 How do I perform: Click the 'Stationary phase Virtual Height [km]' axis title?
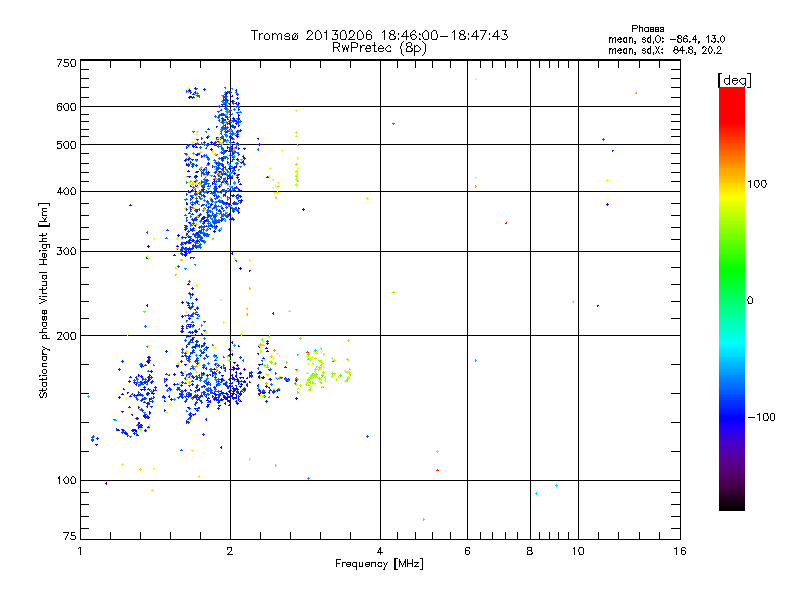pos(44,300)
